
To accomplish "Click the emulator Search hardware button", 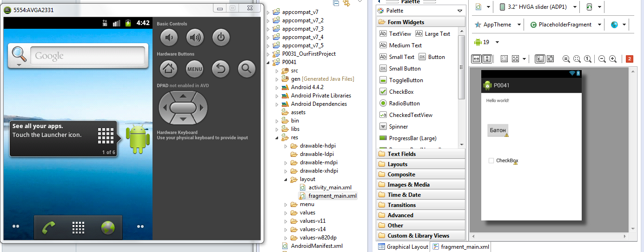I will 247,69.
